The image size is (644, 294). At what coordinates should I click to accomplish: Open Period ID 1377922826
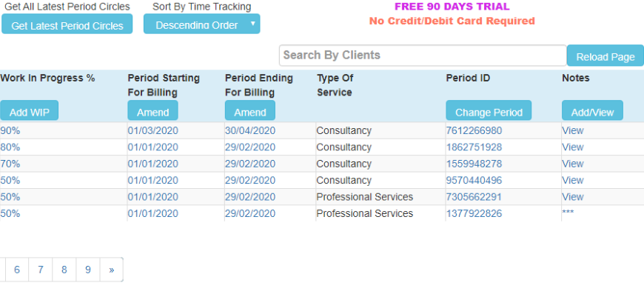(474, 213)
